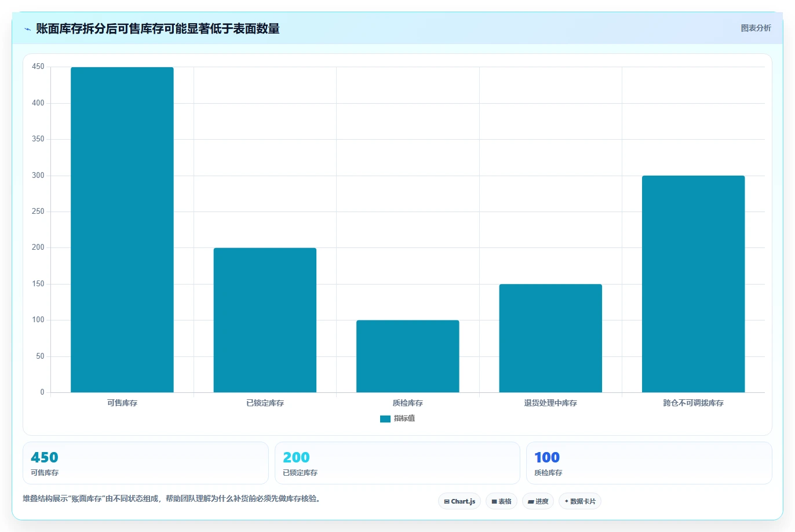Click the 进度 tag chip
795x532 pixels.
click(x=538, y=501)
